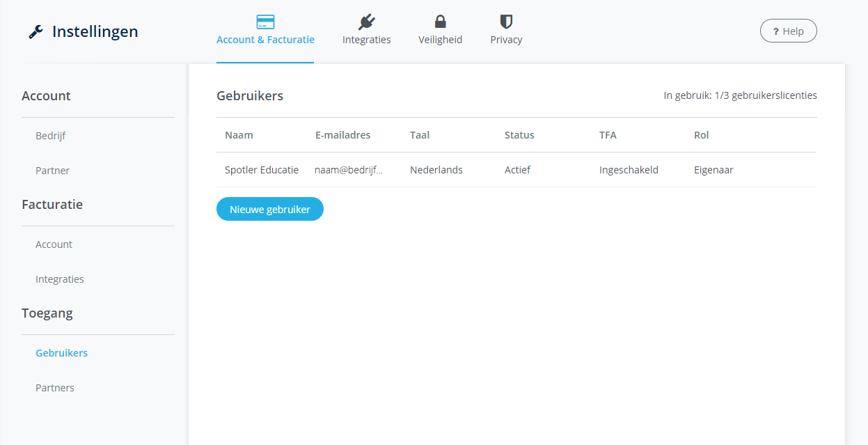Click the shield icon for Privacy
Viewport: 868px width, 445px height.
[x=506, y=22]
